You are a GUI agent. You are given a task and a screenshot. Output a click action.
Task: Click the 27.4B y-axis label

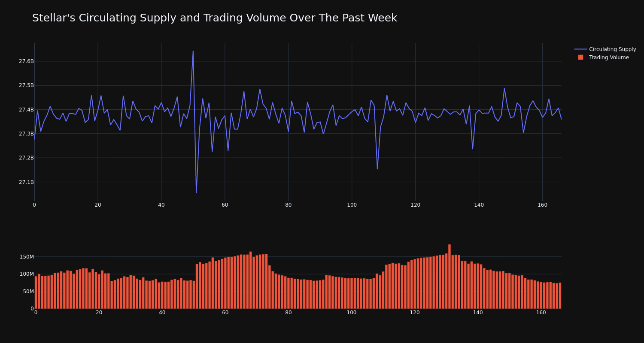pos(26,110)
